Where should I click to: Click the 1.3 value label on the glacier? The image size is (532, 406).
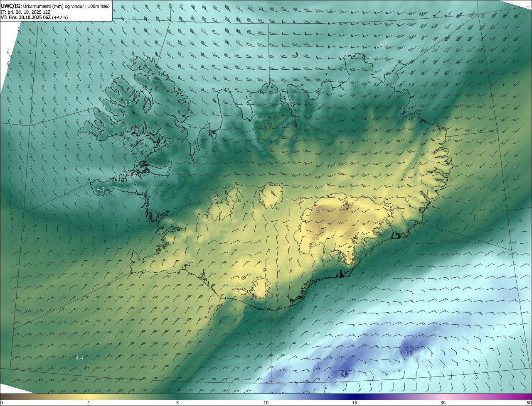pyautogui.click(x=271, y=197)
